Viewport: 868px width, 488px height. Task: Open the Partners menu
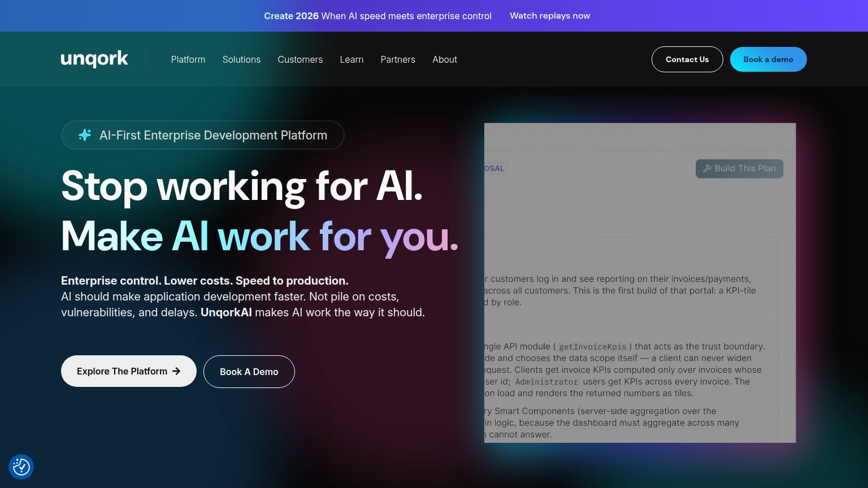point(398,59)
